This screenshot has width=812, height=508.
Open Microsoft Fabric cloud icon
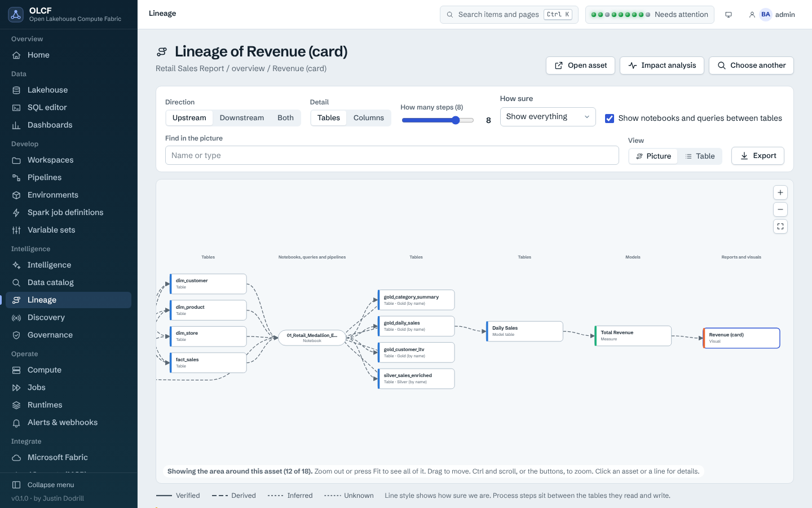(x=16, y=457)
